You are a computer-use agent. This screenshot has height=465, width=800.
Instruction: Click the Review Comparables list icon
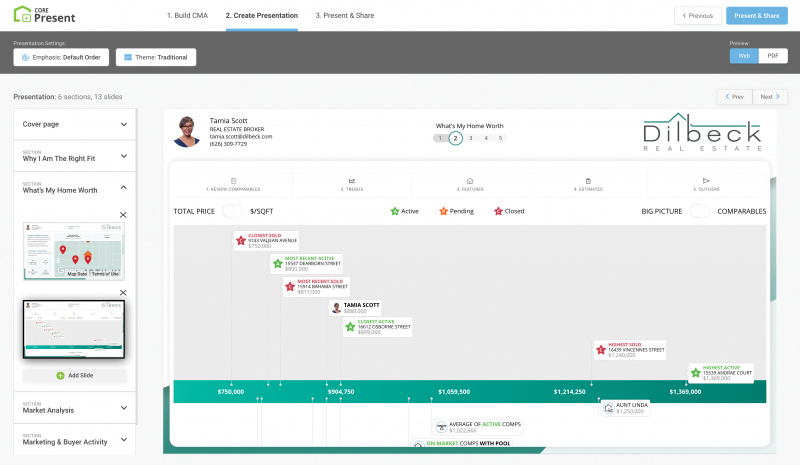coord(233,181)
